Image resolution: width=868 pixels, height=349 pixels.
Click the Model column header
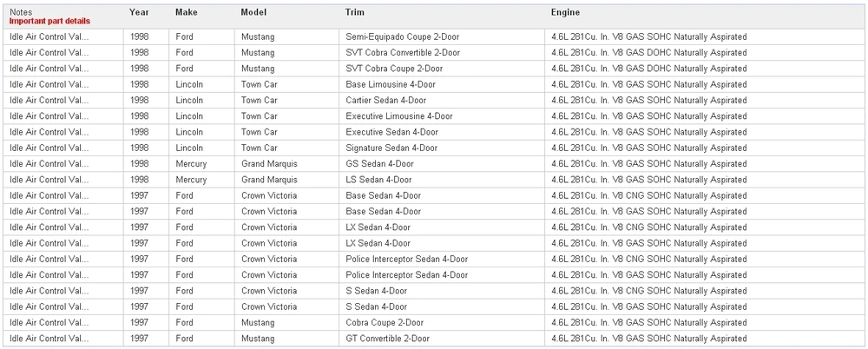[x=253, y=12]
